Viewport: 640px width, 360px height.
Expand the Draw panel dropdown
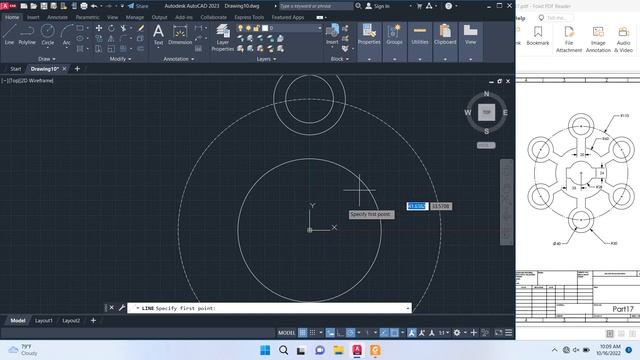pyautogui.click(x=47, y=59)
